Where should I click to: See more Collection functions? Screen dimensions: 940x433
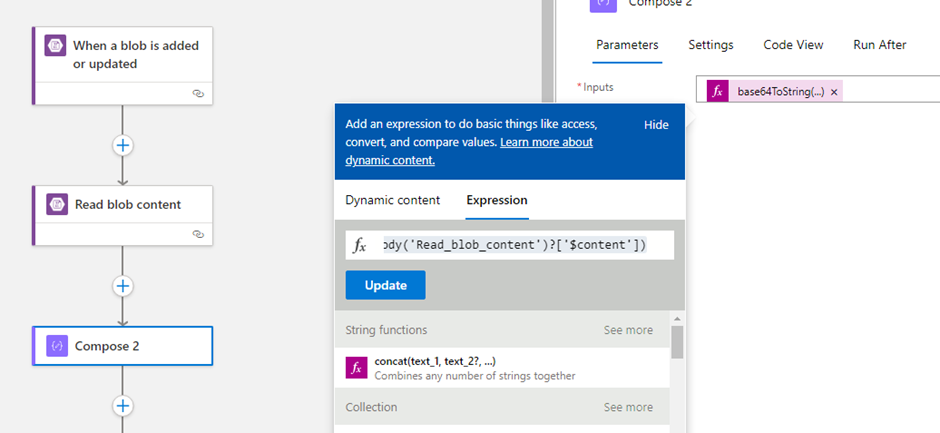tap(628, 407)
